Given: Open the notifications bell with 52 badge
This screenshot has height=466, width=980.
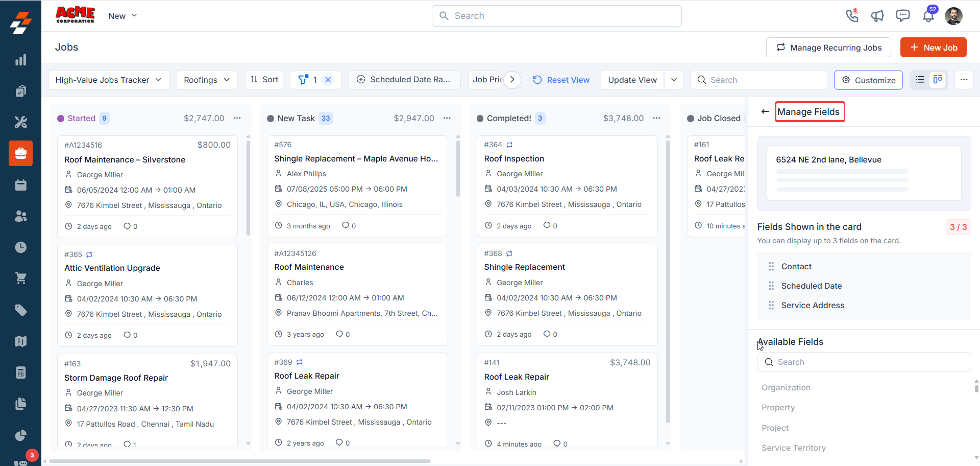Looking at the screenshot, I should pyautogui.click(x=929, y=15).
